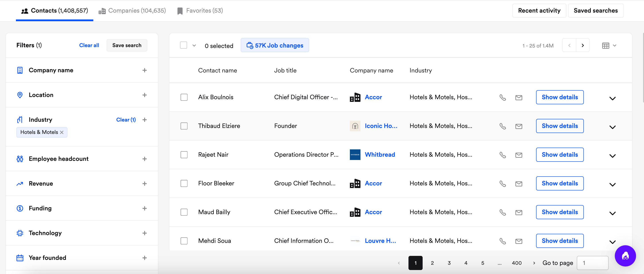Click the Year founded calendar icon
This screenshot has height=274, width=644.
click(20, 257)
